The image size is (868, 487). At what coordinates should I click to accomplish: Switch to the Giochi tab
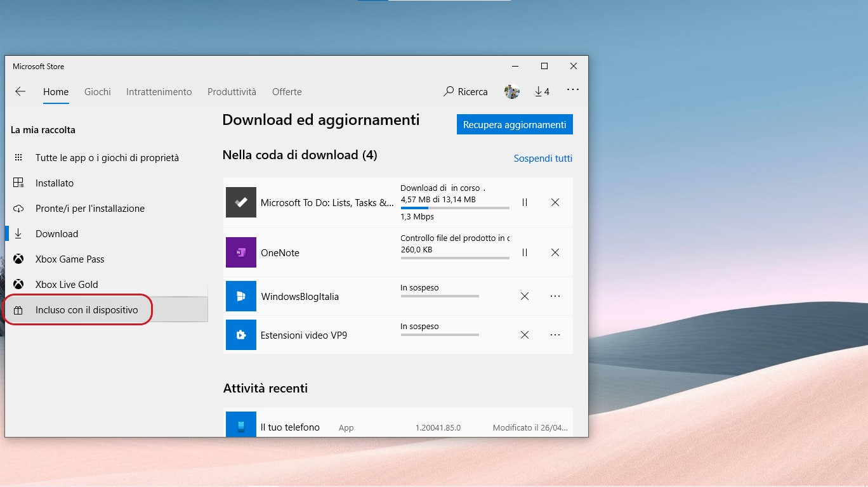98,92
